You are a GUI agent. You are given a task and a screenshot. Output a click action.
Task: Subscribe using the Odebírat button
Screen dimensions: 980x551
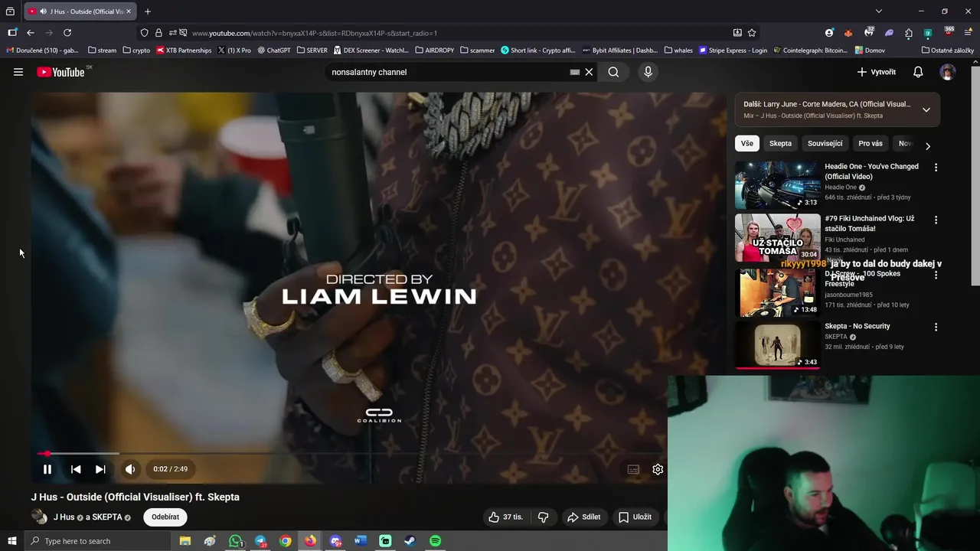pos(165,517)
